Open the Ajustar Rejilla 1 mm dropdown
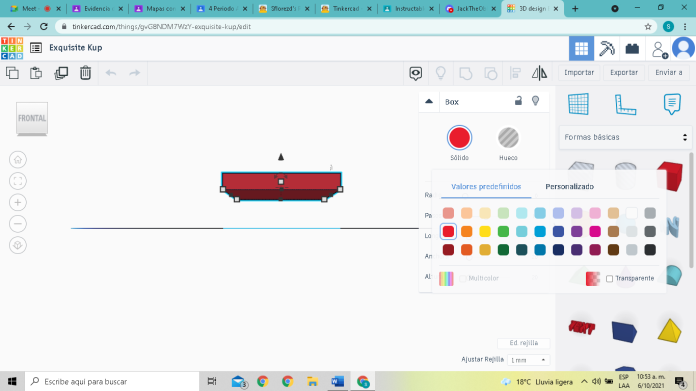Image resolution: width=696 pixels, height=391 pixels. tap(528, 360)
